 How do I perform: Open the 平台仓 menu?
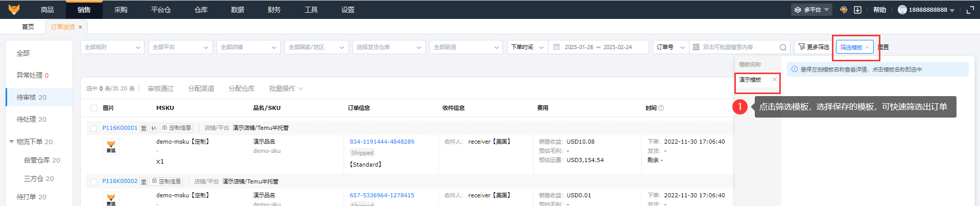161,10
